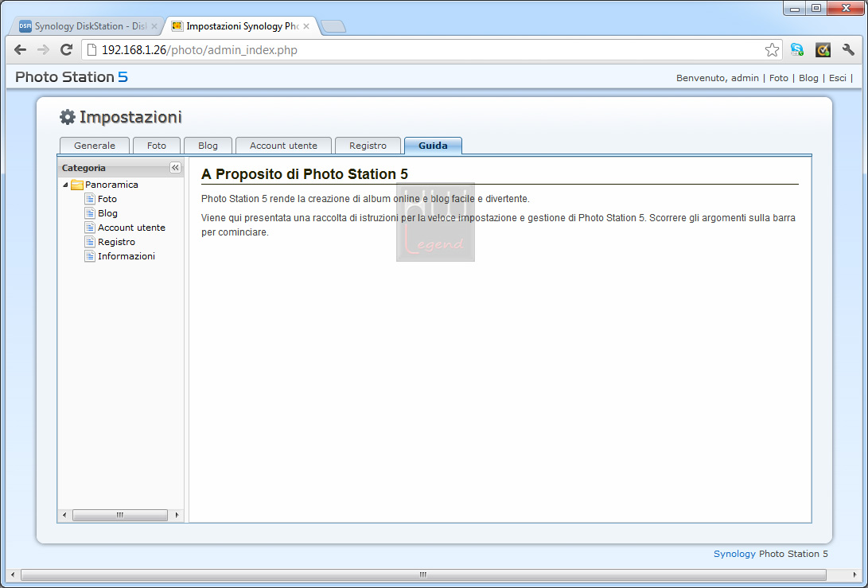
Task: Click the document icon beside Blog
Action: pos(90,213)
